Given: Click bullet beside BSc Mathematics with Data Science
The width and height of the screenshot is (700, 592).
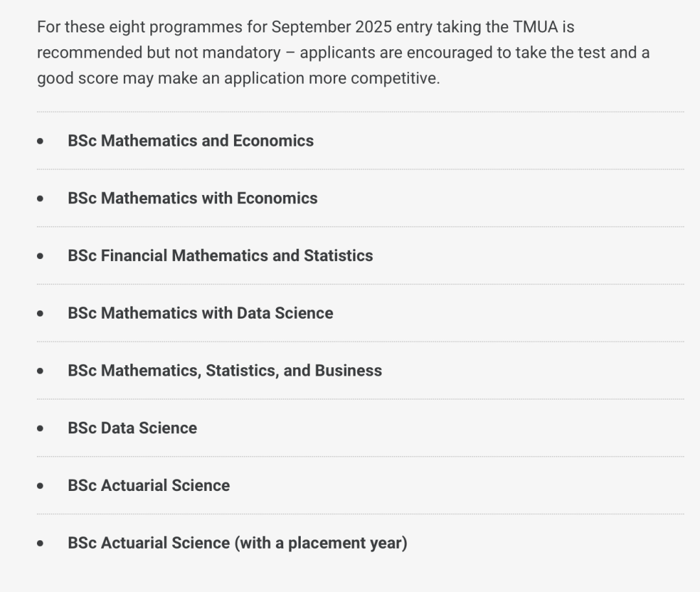Looking at the screenshot, I should pyautogui.click(x=41, y=314).
